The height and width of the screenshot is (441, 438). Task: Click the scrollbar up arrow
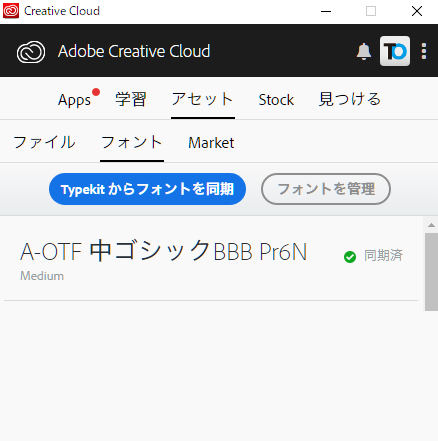point(431,225)
